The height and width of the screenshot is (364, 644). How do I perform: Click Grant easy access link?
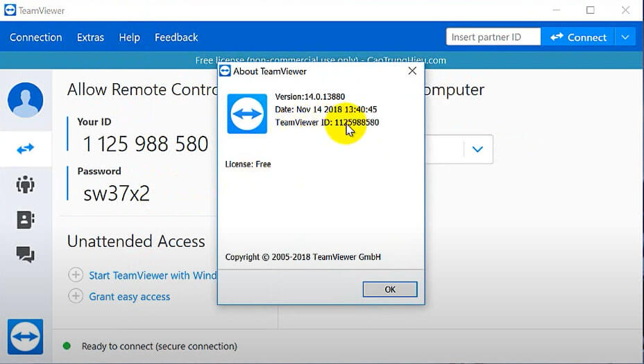pyautogui.click(x=129, y=297)
